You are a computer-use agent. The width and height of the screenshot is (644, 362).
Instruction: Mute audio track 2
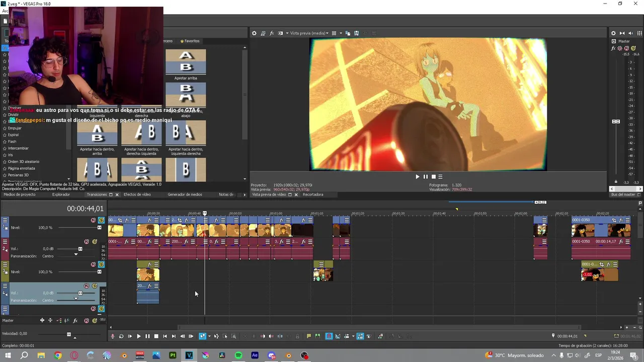[87, 242]
